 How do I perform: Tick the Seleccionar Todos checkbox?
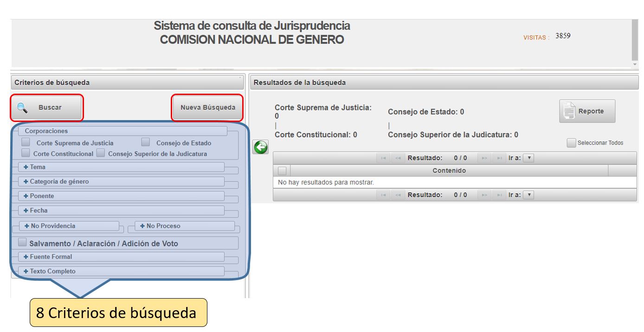tap(571, 143)
